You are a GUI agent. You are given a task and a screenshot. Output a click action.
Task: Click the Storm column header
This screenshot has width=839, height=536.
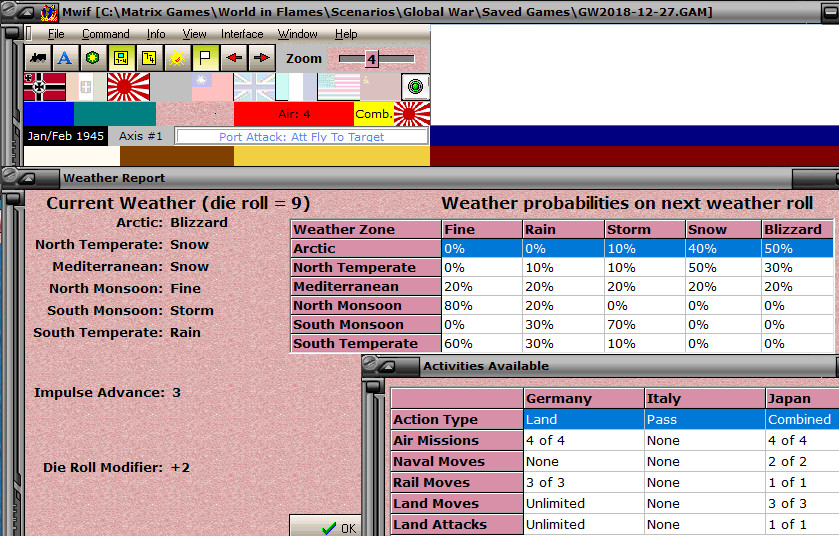(645, 229)
